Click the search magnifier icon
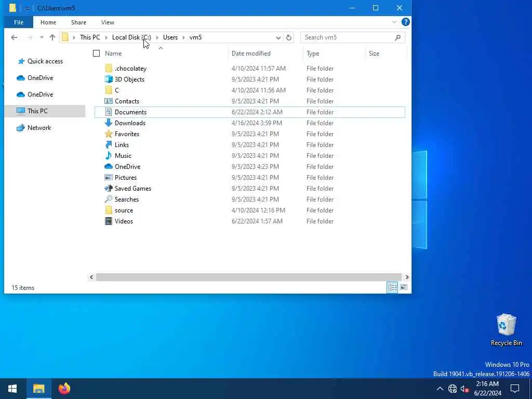 [397, 37]
